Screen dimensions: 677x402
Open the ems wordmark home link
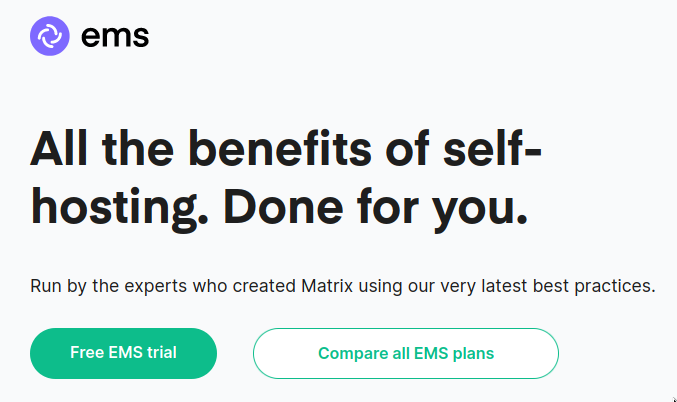click(115, 36)
